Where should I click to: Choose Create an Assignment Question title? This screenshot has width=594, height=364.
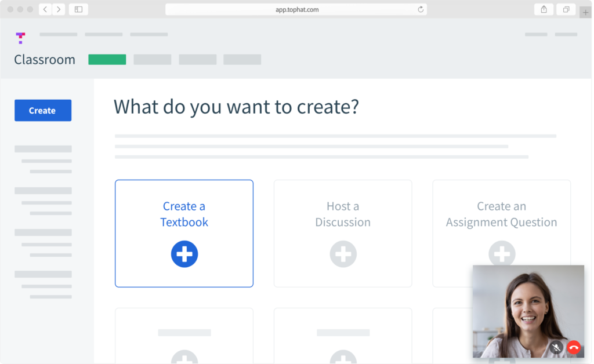pos(501,214)
